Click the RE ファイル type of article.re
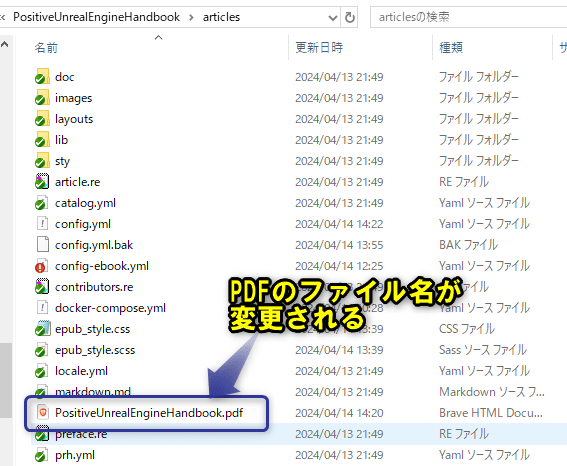 464,181
